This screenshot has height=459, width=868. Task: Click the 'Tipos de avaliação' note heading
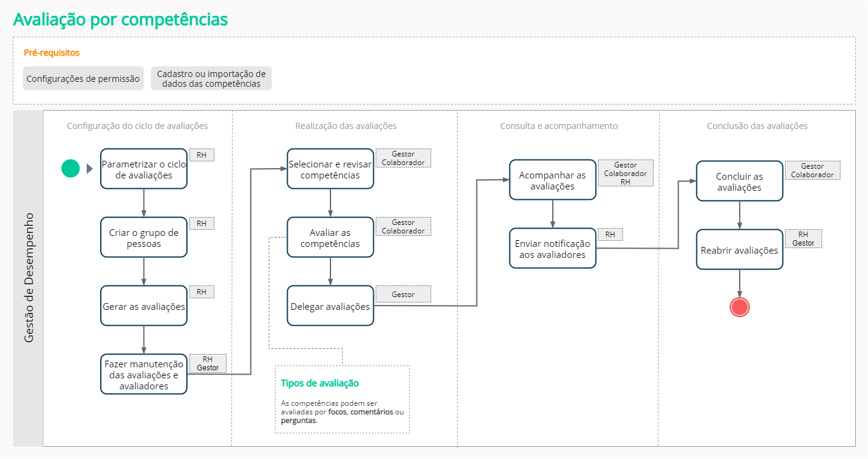[x=320, y=383]
